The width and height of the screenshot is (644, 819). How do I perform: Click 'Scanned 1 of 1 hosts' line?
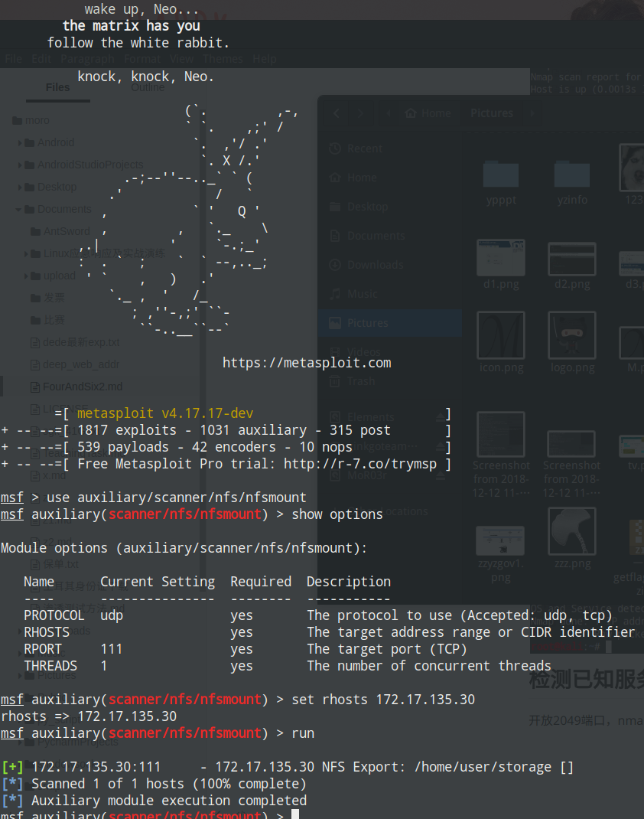click(168, 784)
